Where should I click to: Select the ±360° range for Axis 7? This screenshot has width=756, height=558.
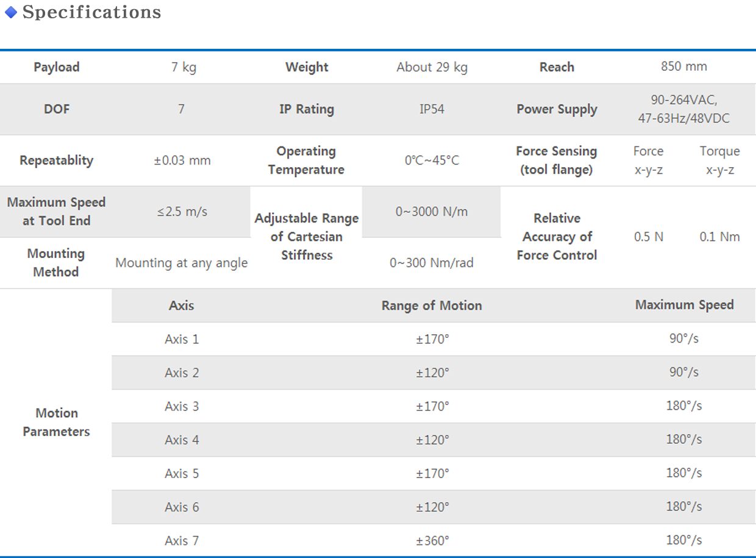pyautogui.click(x=432, y=540)
